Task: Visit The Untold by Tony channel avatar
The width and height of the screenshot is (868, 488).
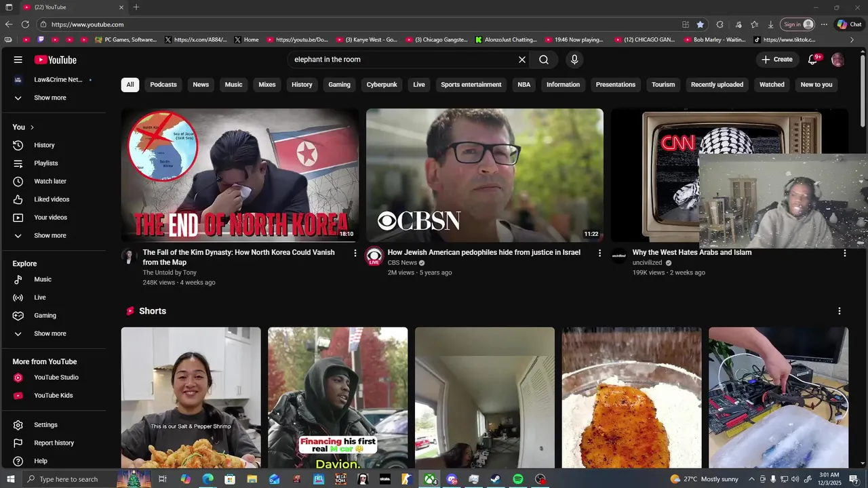Action: (129, 256)
